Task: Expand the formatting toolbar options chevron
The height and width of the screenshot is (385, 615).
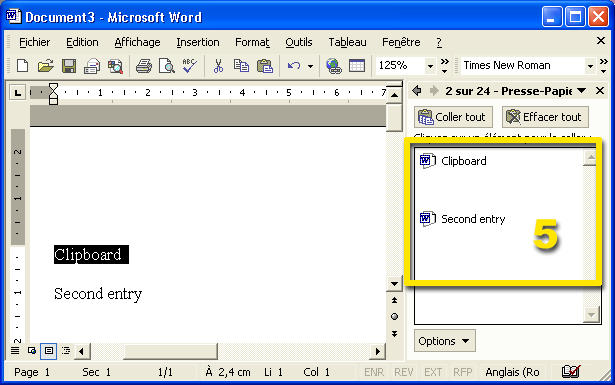Action: point(604,65)
